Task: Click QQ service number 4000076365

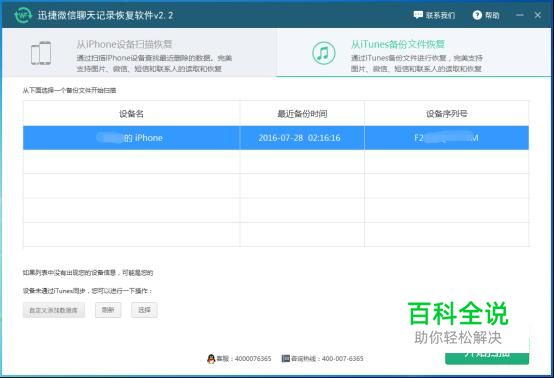Action: 253,359
